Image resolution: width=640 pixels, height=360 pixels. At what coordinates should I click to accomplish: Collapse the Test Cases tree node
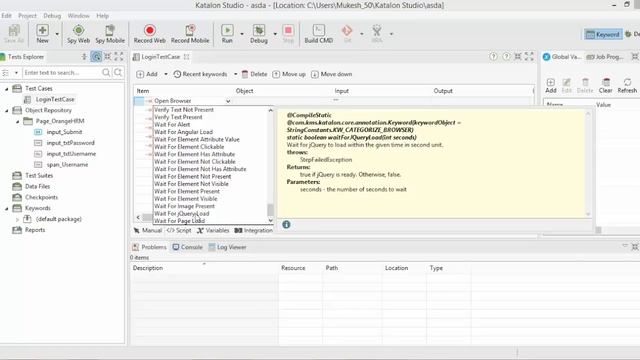click(x=6, y=89)
